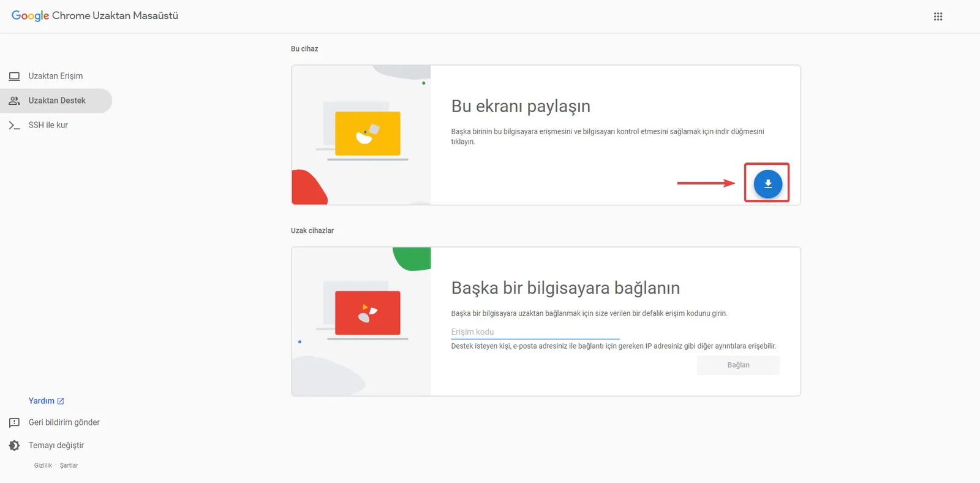
Task: Click the Google Chrome Uzaktan Masaüstü logo
Action: [95, 16]
